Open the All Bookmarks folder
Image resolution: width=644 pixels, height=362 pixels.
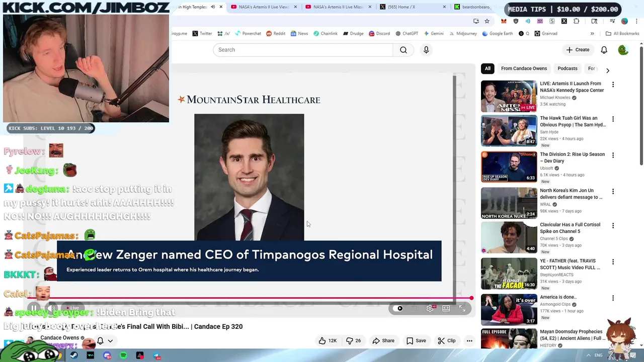[x=622, y=34]
